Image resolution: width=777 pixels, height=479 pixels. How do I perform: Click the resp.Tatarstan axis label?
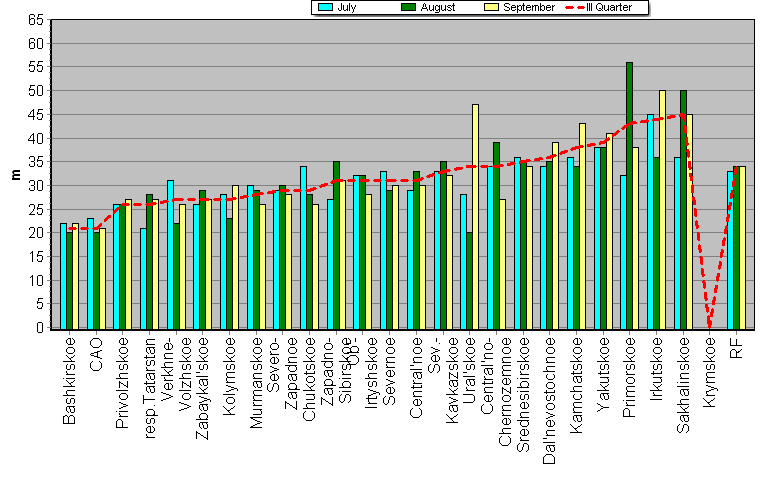coord(149,387)
